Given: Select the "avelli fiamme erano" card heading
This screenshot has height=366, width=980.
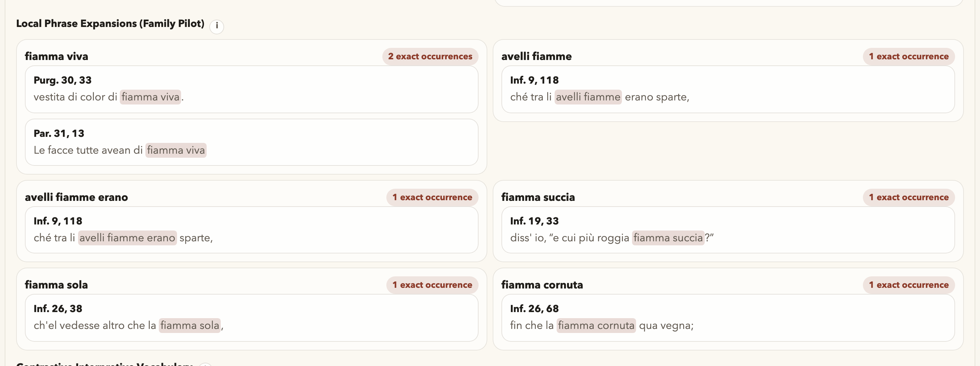Looking at the screenshot, I should (76, 197).
